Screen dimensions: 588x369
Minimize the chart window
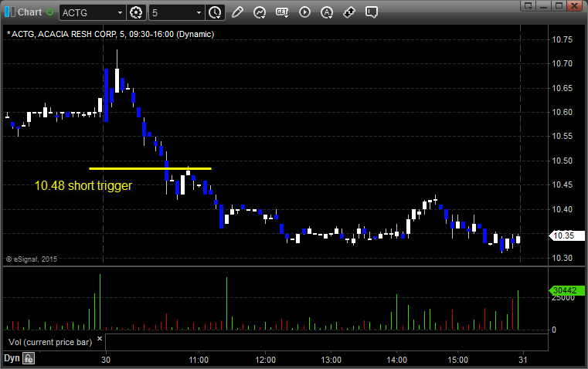pyautogui.click(x=544, y=5)
